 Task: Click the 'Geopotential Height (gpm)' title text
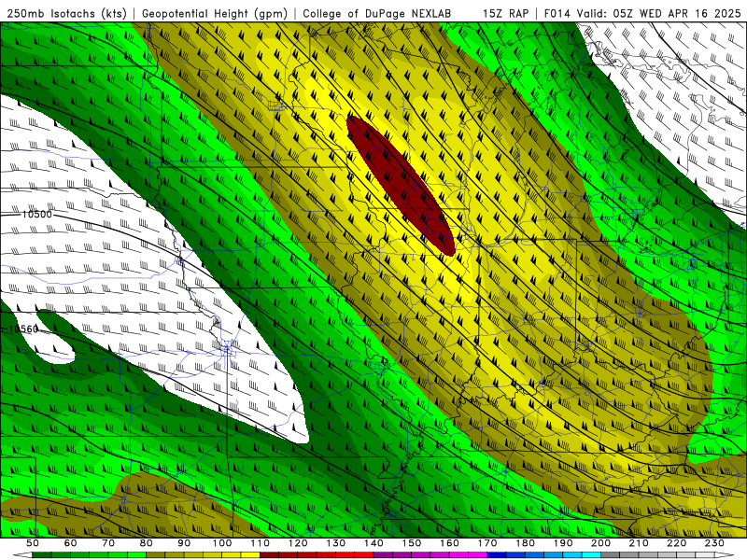[x=215, y=14]
